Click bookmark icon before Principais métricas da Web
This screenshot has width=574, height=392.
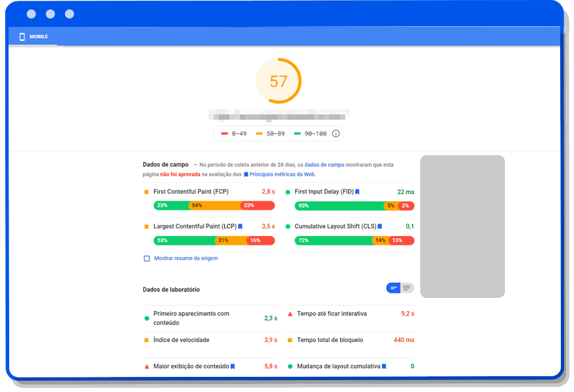click(x=246, y=174)
